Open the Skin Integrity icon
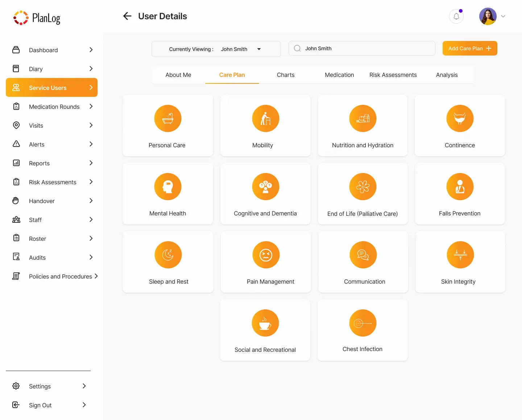Image resolution: width=522 pixels, height=420 pixels. pyautogui.click(x=460, y=255)
